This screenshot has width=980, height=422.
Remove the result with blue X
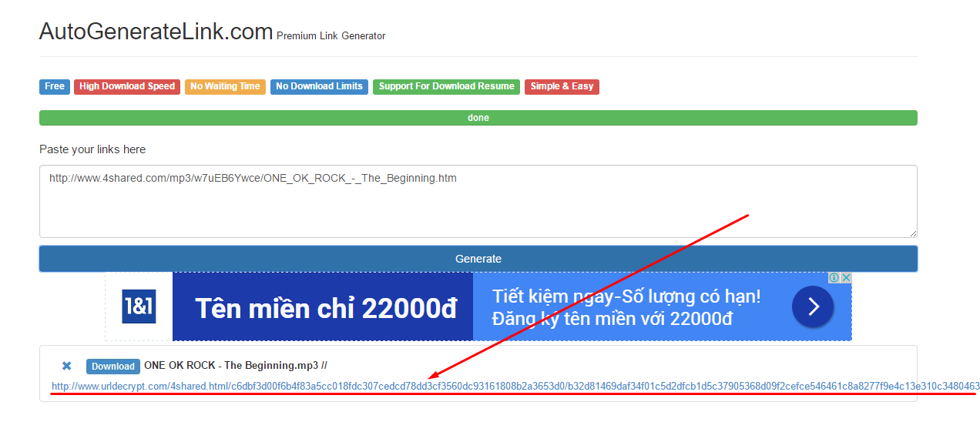tap(67, 366)
